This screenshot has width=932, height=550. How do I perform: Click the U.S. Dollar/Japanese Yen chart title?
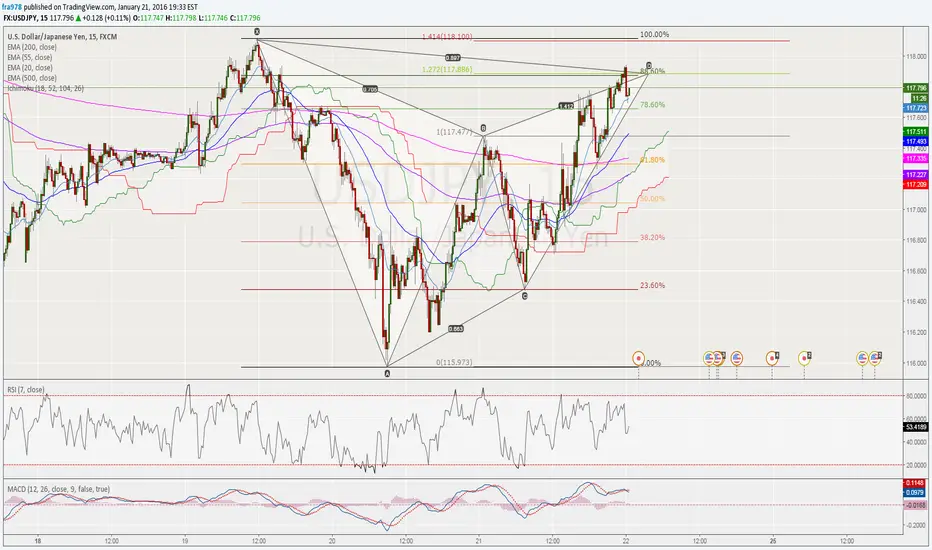(x=62, y=37)
